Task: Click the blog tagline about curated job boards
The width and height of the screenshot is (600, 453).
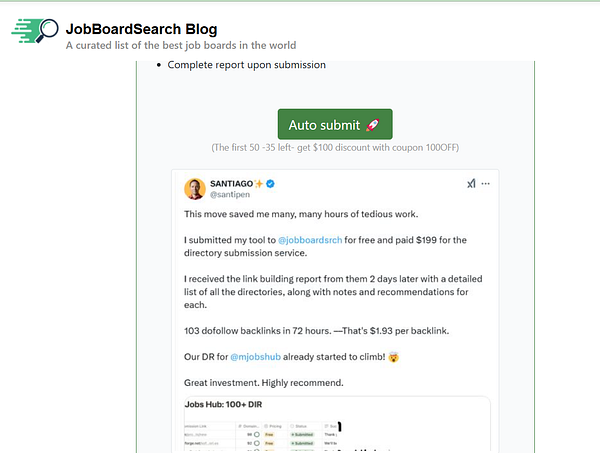Action: coord(181,45)
